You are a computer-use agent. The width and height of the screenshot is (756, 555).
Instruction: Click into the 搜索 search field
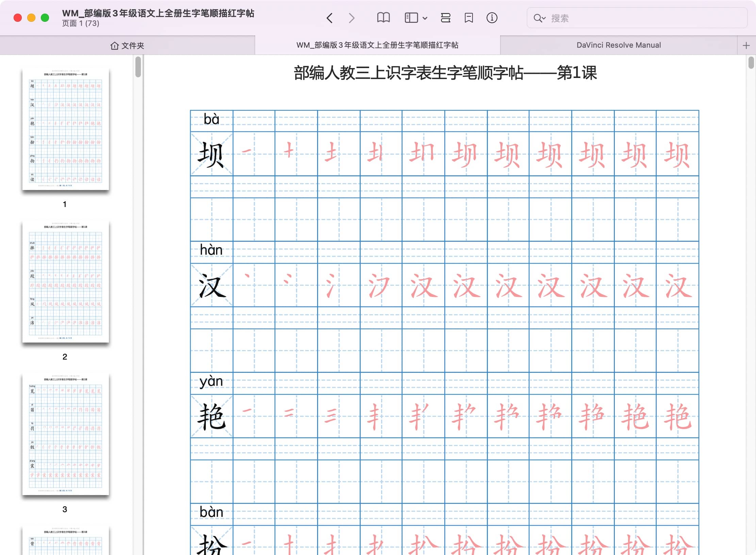click(637, 18)
